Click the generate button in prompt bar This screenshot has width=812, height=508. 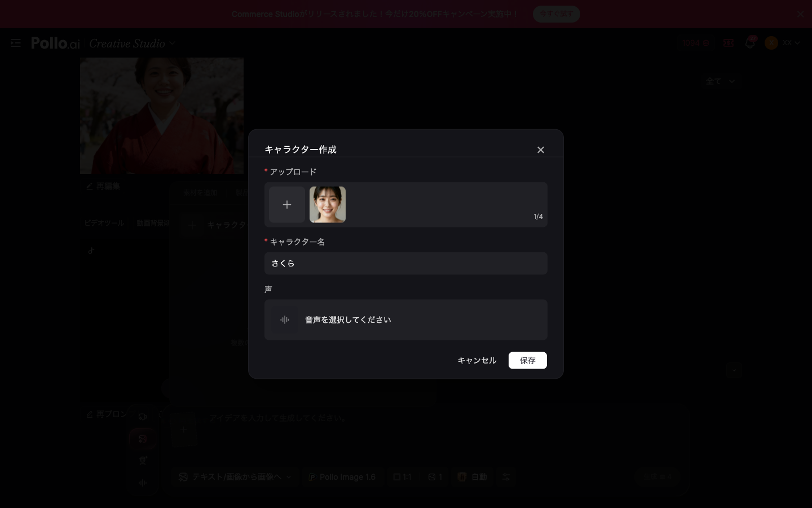click(659, 477)
